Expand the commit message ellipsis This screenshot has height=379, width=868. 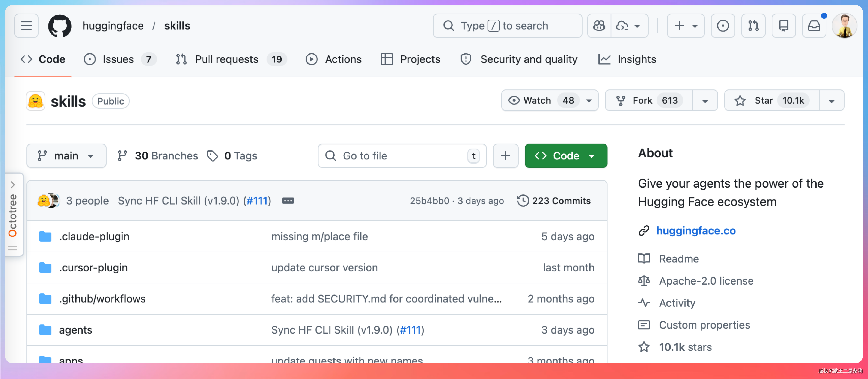coord(288,201)
